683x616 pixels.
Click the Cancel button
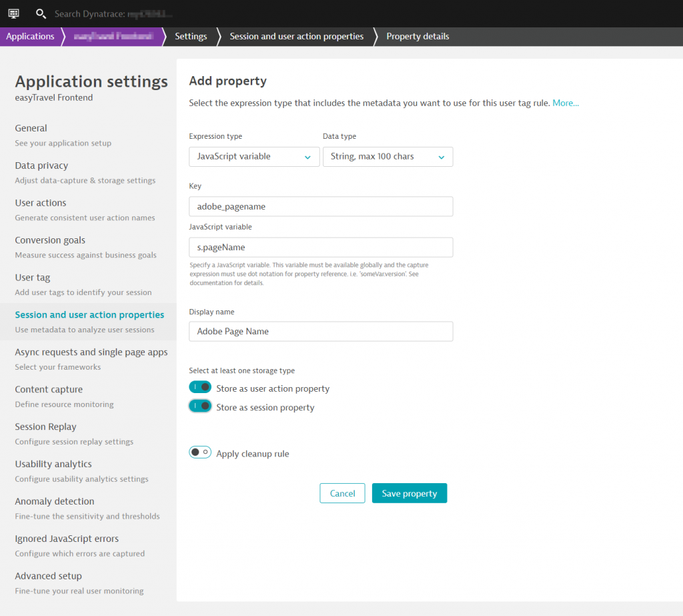(x=342, y=493)
